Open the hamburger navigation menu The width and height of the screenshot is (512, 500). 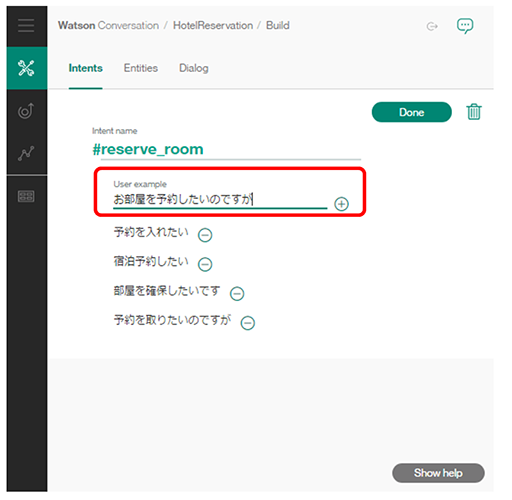[x=26, y=26]
